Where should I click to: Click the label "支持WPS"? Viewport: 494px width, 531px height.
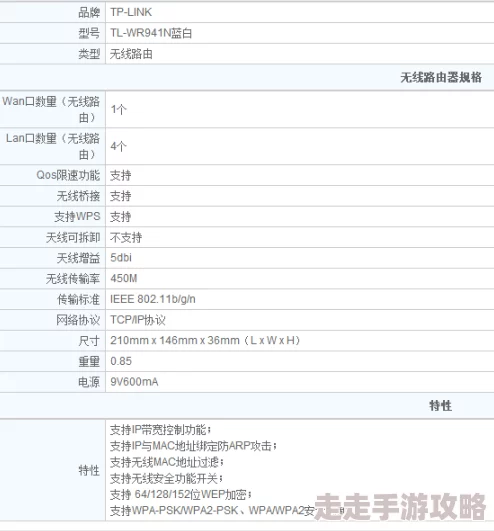[x=77, y=217]
